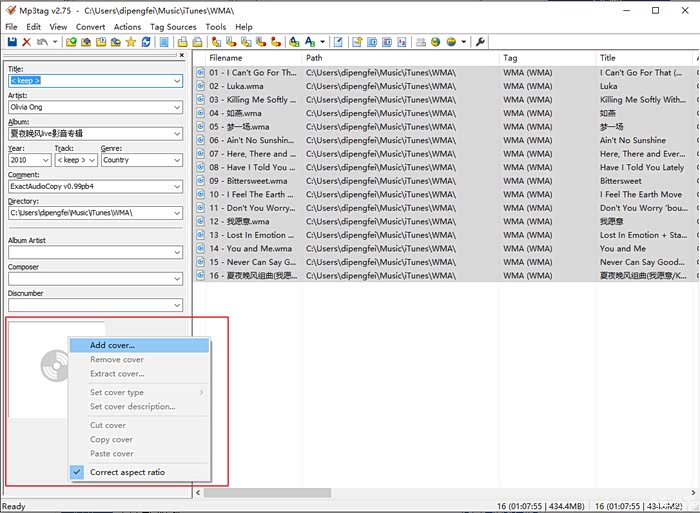This screenshot has height=513, width=700.
Task: Click file icon beside 05 - 梦一场.wma
Action: pos(201,127)
